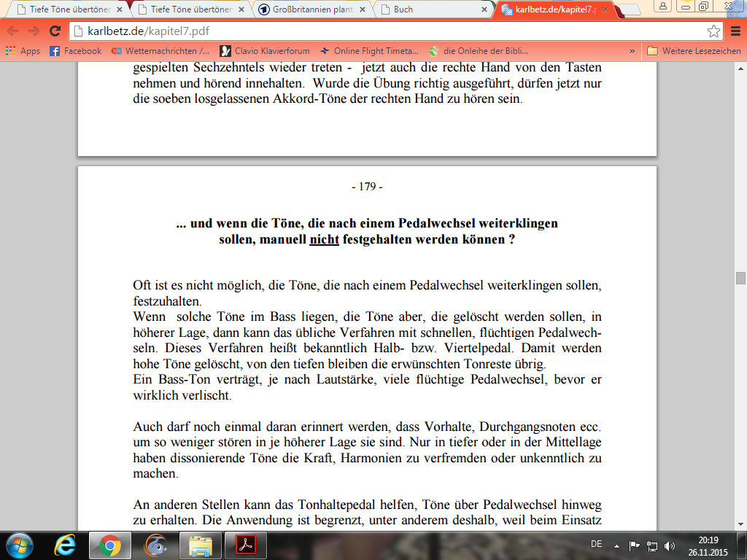Close the second Tiefe Töne tab
747x560 pixels.
241,9
